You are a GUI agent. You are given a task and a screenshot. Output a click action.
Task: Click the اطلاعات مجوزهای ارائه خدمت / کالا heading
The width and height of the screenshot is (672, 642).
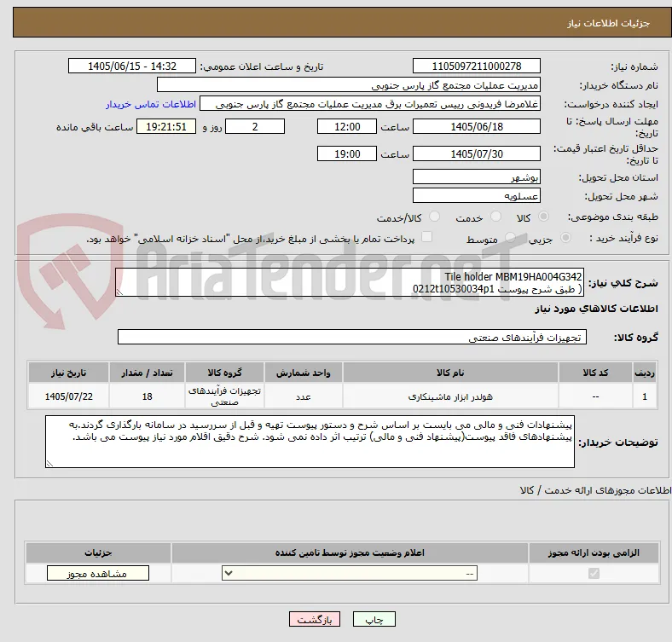(x=595, y=490)
